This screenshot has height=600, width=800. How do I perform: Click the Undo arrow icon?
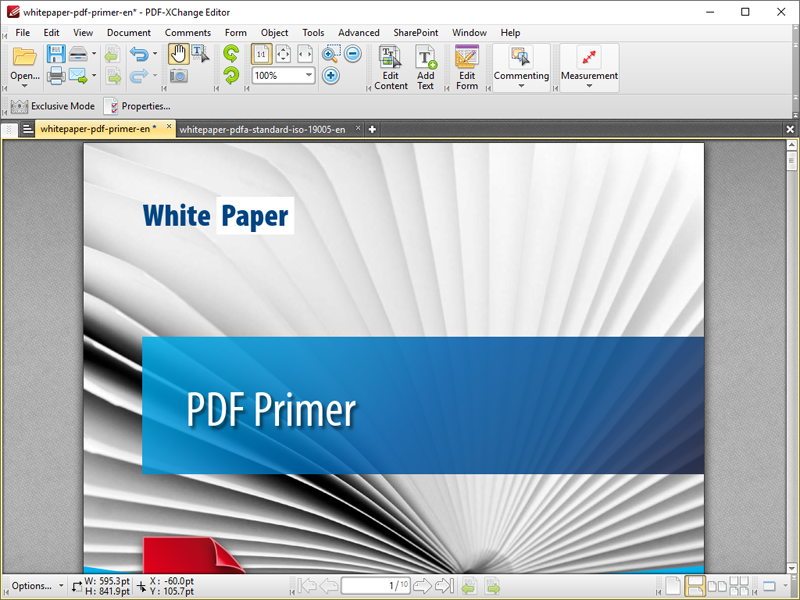coord(139,54)
